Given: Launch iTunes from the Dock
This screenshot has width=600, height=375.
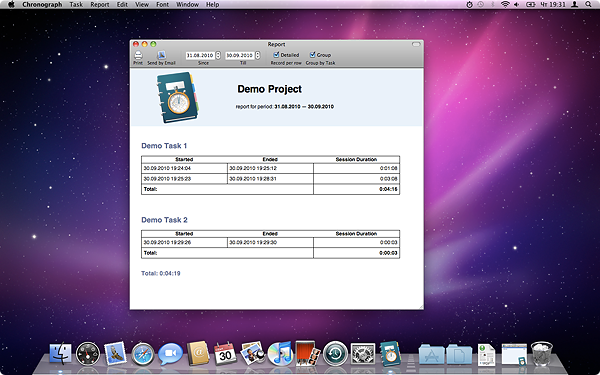Looking at the screenshot, I should pos(280,354).
